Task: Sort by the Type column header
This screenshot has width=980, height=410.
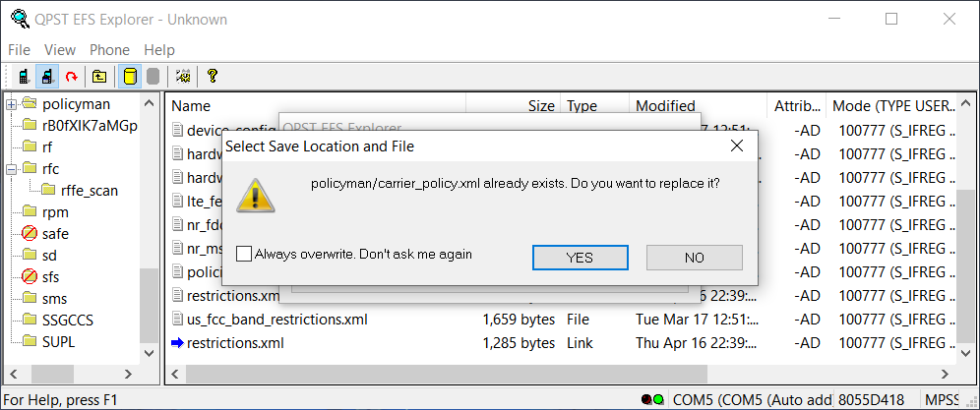Action: pyautogui.click(x=594, y=105)
